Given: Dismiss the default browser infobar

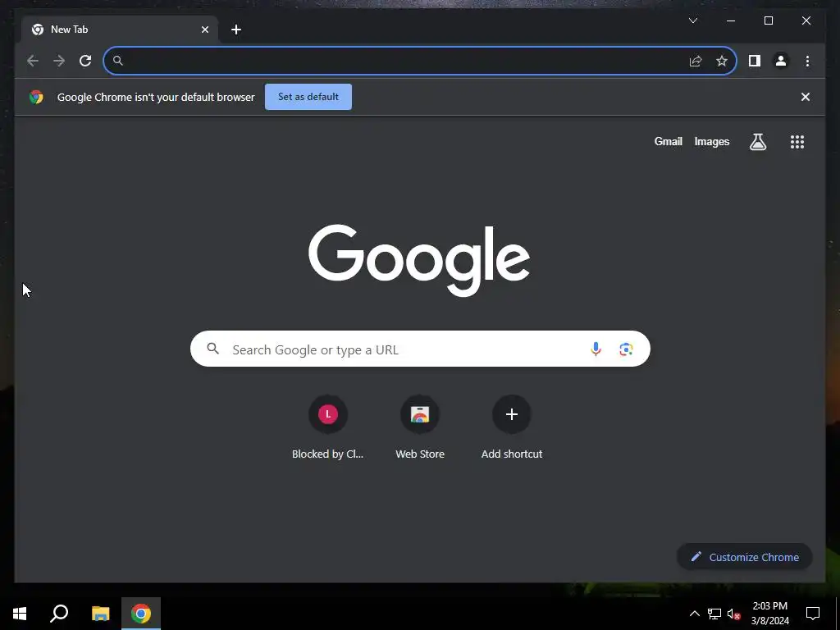Looking at the screenshot, I should point(806,97).
